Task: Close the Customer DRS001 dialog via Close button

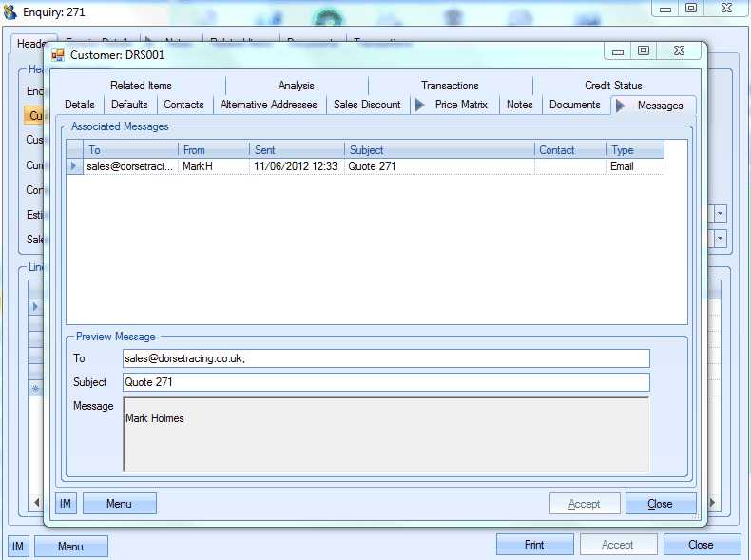Action: tap(660, 504)
